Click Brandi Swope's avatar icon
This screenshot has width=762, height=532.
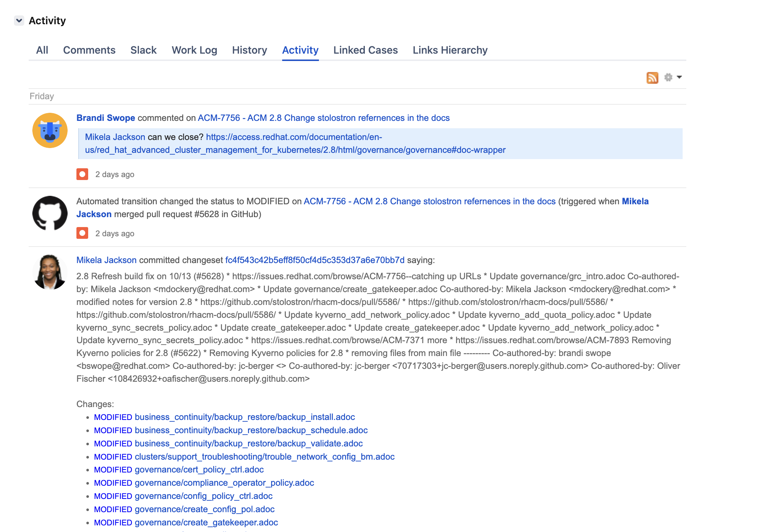(x=50, y=130)
